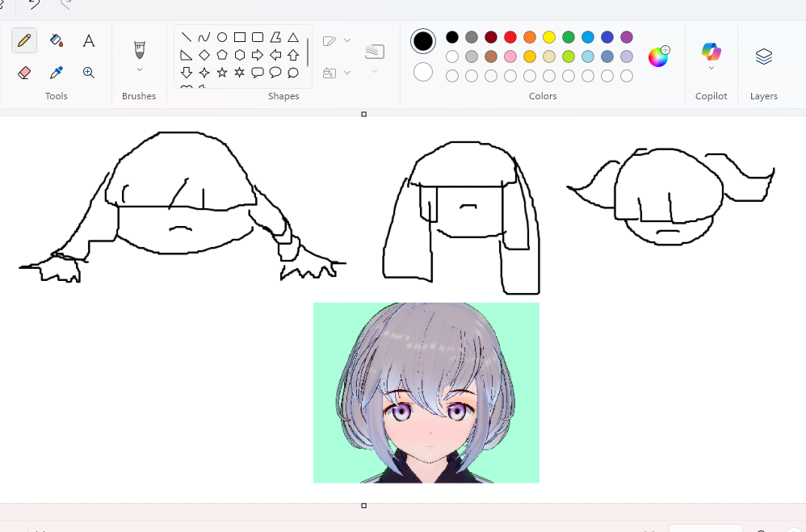Expand the Brushes dropdown arrow
Viewport: 806px width, 532px height.
click(x=139, y=69)
